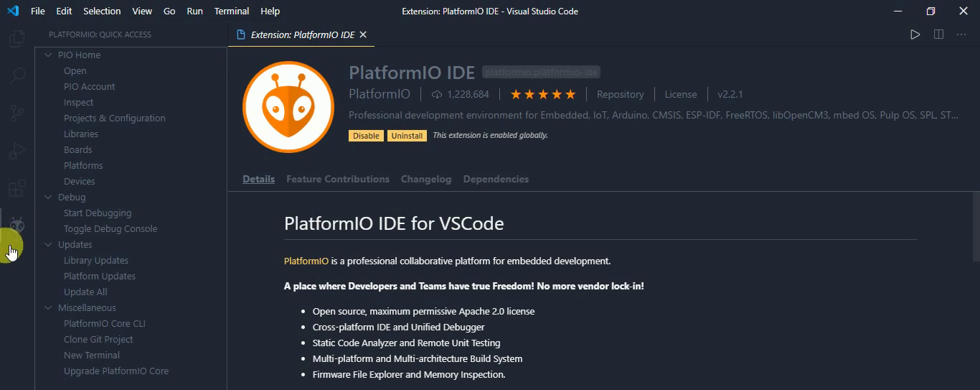
Task: Click Update All
Action: pos(85,292)
